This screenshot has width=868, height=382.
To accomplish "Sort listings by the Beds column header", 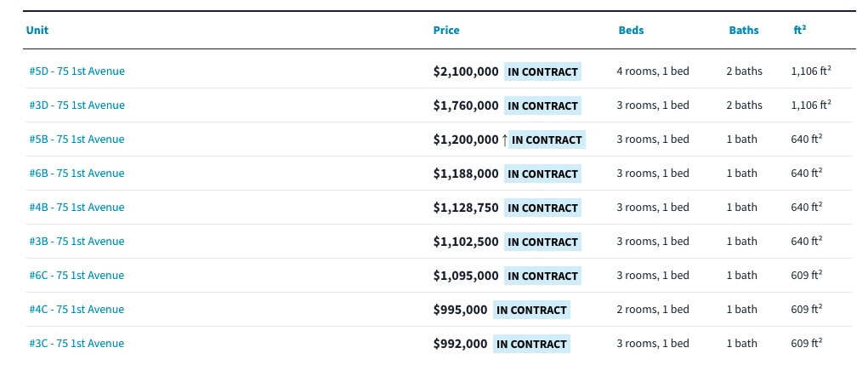I will point(631,31).
